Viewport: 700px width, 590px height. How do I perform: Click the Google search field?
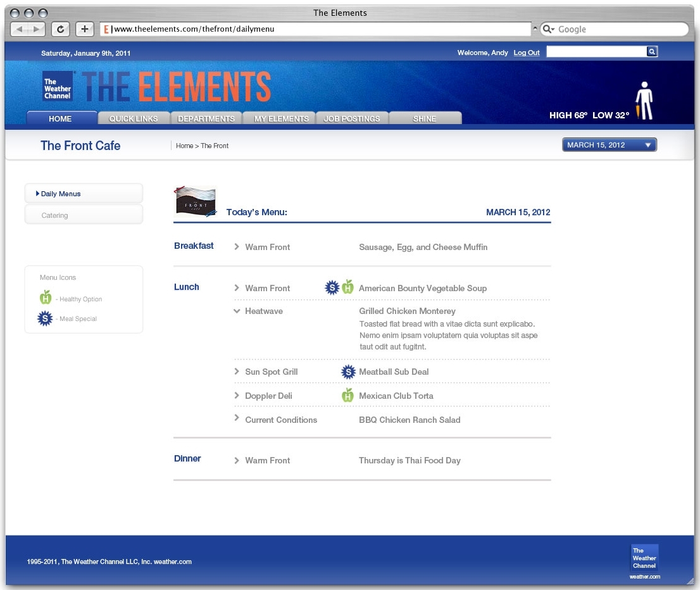(615, 29)
